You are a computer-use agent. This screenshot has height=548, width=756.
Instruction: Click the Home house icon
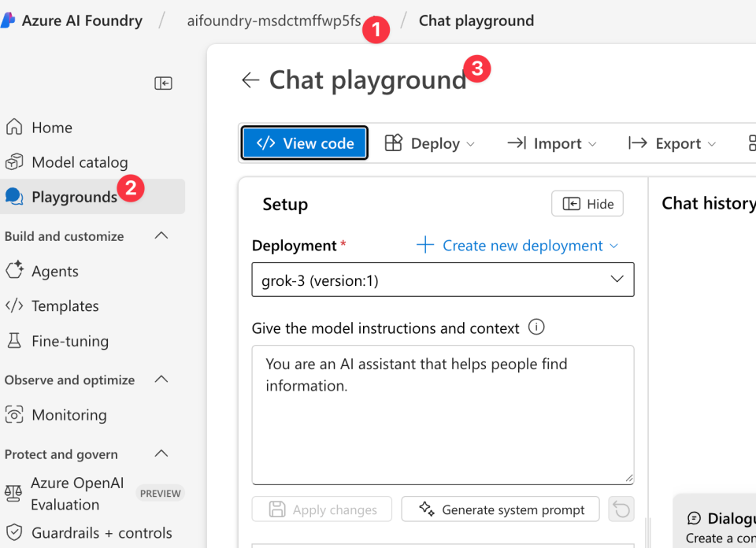coord(14,128)
